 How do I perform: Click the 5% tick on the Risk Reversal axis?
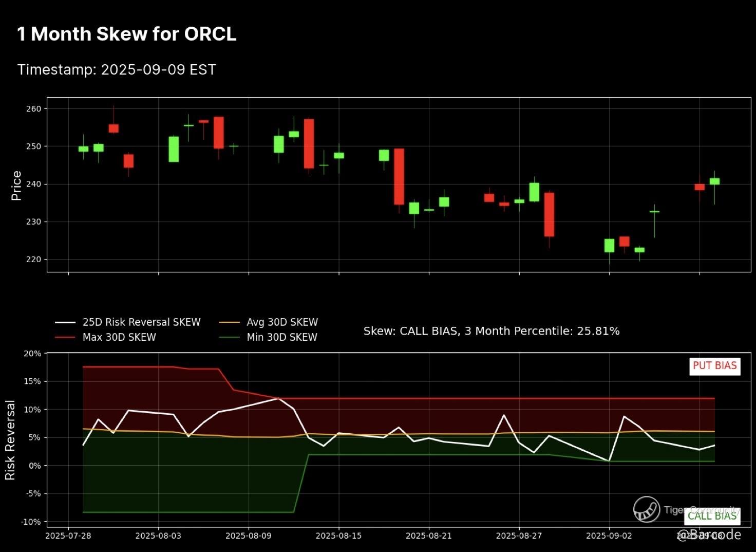pos(34,437)
